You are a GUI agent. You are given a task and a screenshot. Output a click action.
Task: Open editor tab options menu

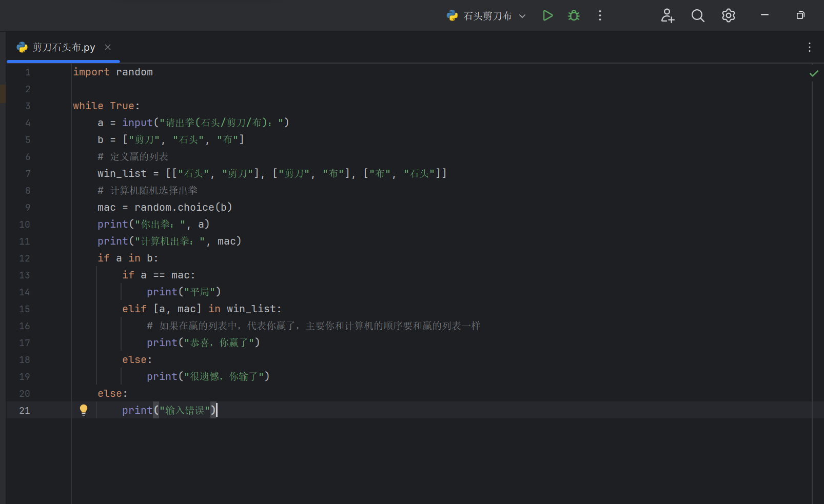pyautogui.click(x=810, y=47)
